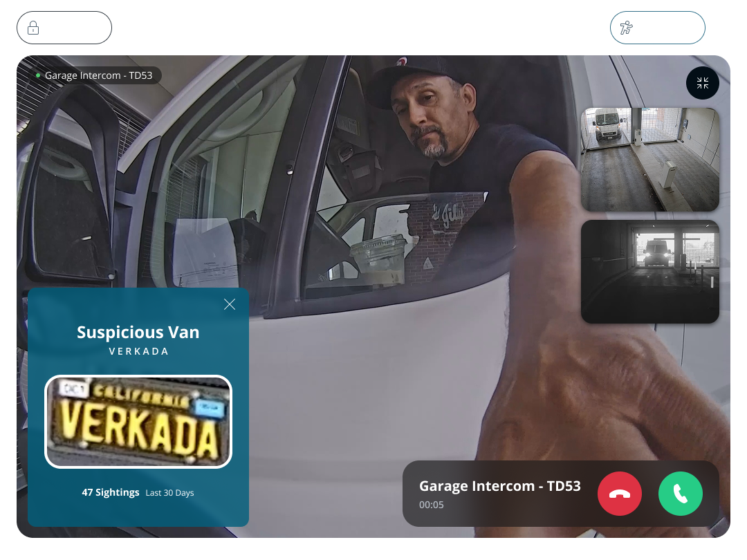The width and height of the screenshot is (747, 560).
Task: Click the 00:05 call timer
Action: tap(431, 505)
